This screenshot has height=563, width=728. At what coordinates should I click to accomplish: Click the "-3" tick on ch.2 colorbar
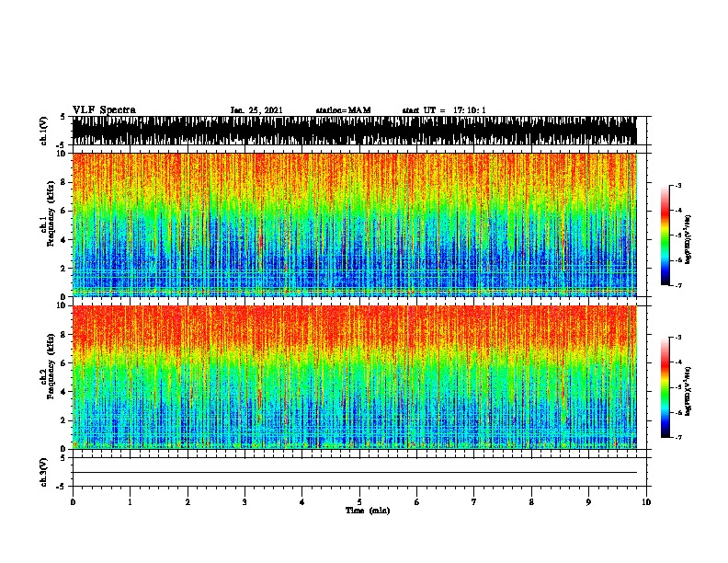coord(677,338)
